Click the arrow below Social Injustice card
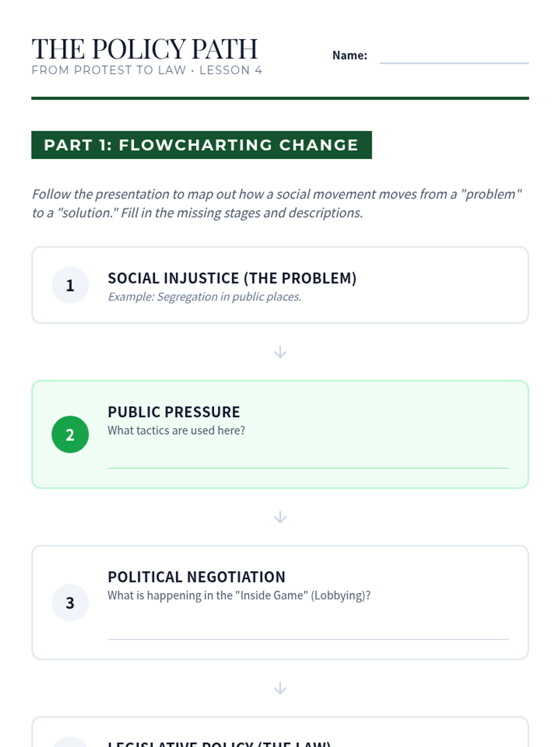This screenshot has height=747, width=560. [280, 352]
